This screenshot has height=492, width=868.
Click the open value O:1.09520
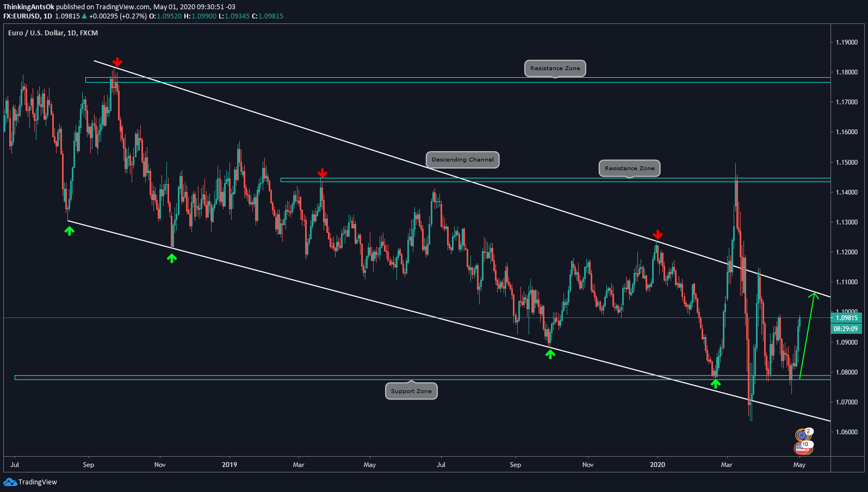click(x=165, y=16)
